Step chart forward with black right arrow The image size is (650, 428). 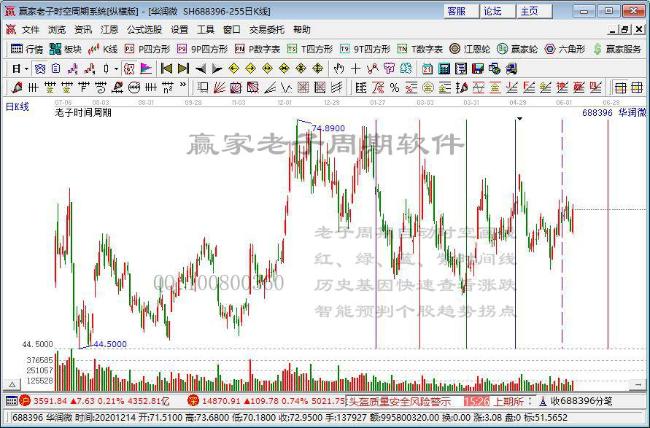(217, 68)
